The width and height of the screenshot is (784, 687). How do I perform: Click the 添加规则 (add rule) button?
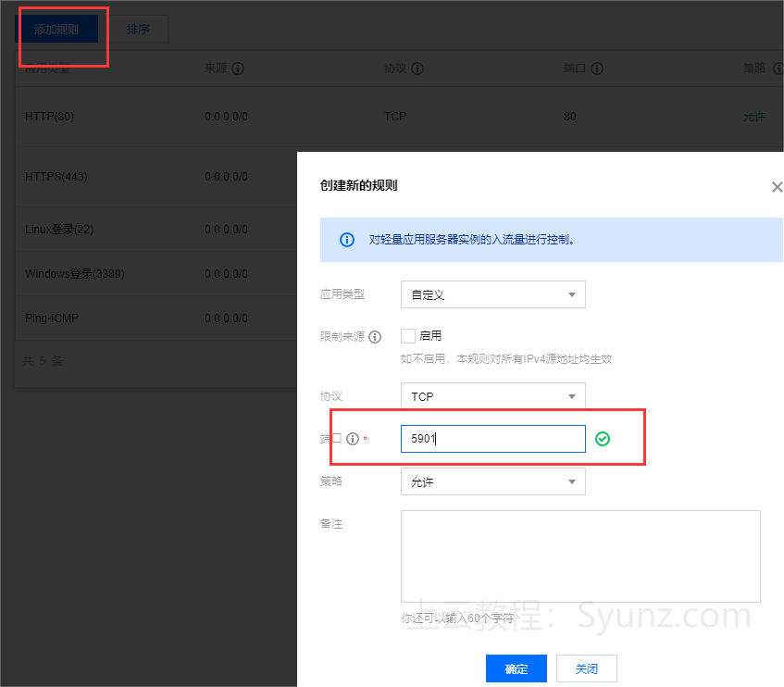[x=56, y=29]
